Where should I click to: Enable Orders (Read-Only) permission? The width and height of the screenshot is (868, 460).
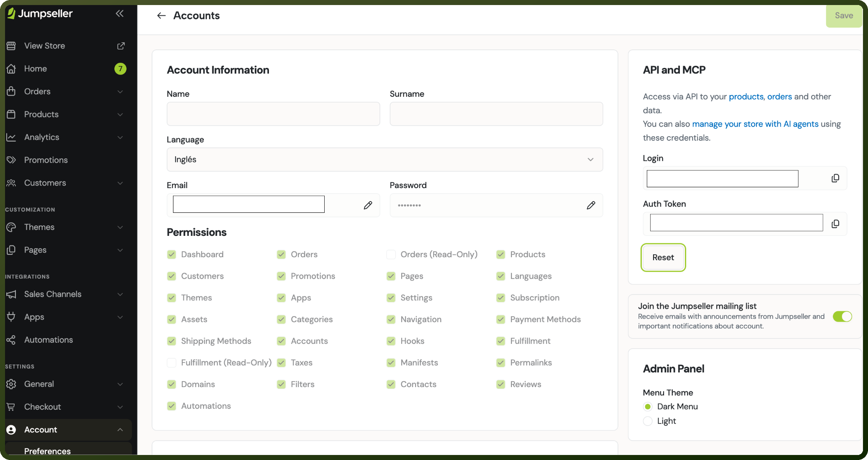(391, 254)
